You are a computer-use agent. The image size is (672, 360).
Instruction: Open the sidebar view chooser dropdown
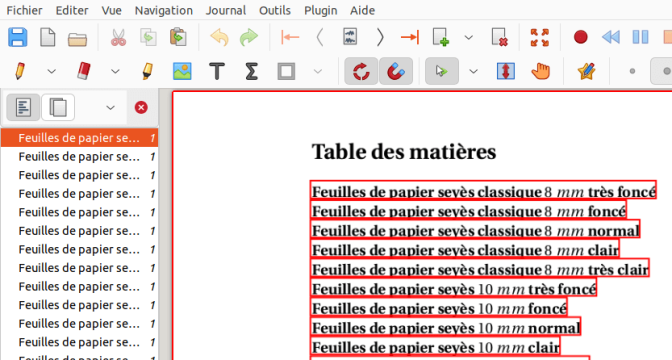pyautogui.click(x=111, y=108)
